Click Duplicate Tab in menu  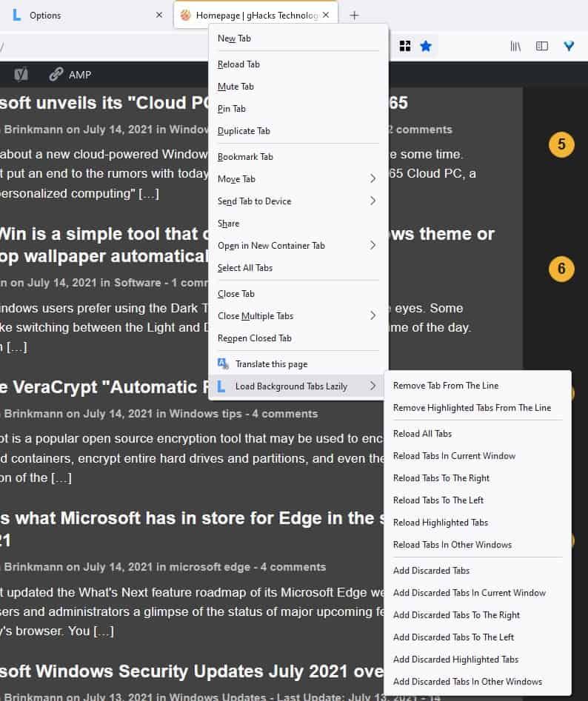298,131
